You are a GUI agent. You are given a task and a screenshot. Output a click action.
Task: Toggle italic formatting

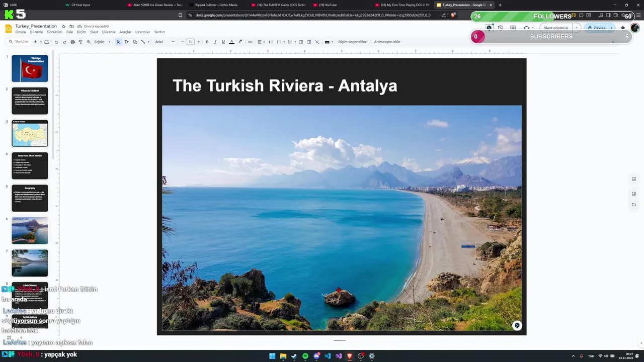(215, 42)
